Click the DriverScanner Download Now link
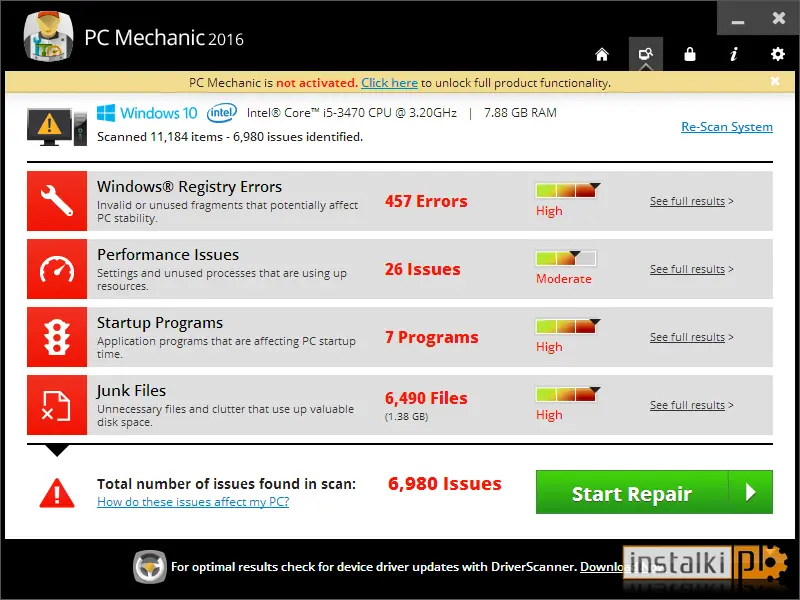This screenshot has height=600, width=800. (621, 567)
